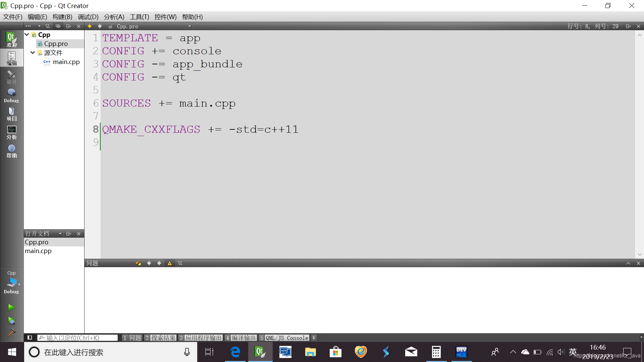The width and height of the screenshot is (644, 362).
Task: Select main.cpp in the open documents list
Action: coord(38,251)
